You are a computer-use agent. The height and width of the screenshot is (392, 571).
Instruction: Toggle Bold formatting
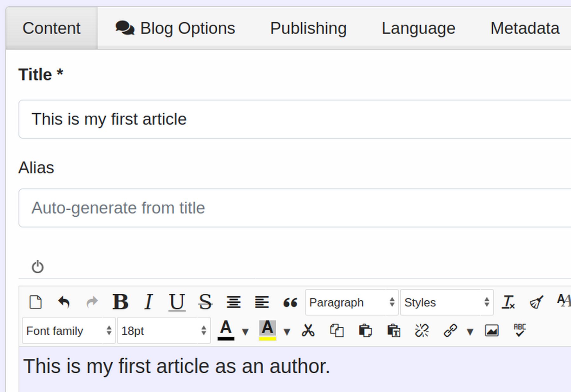(x=120, y=302)
